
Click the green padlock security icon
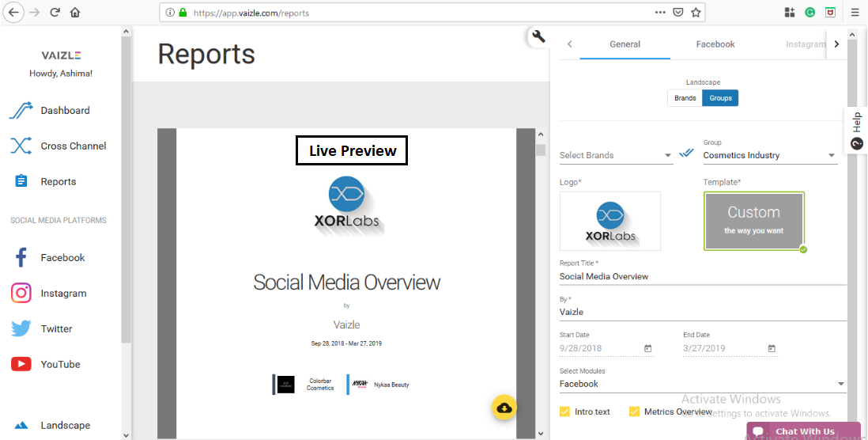click(183, 12)
